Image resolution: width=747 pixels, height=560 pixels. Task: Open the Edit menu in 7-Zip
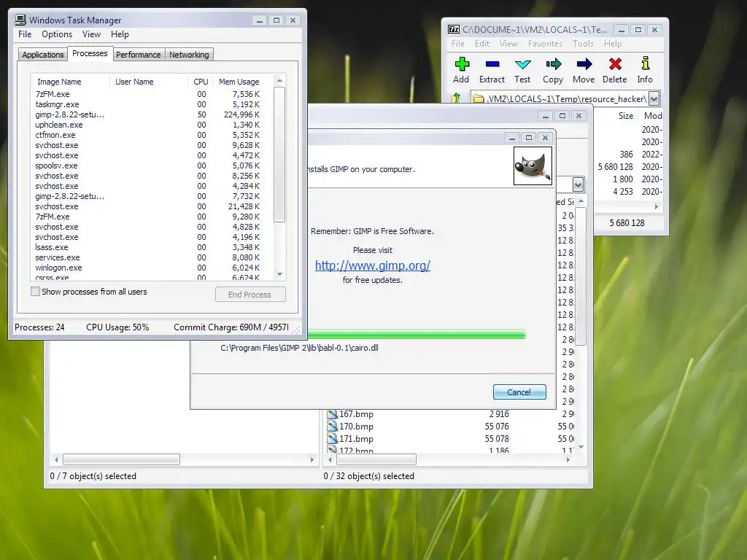click(482, 43)
